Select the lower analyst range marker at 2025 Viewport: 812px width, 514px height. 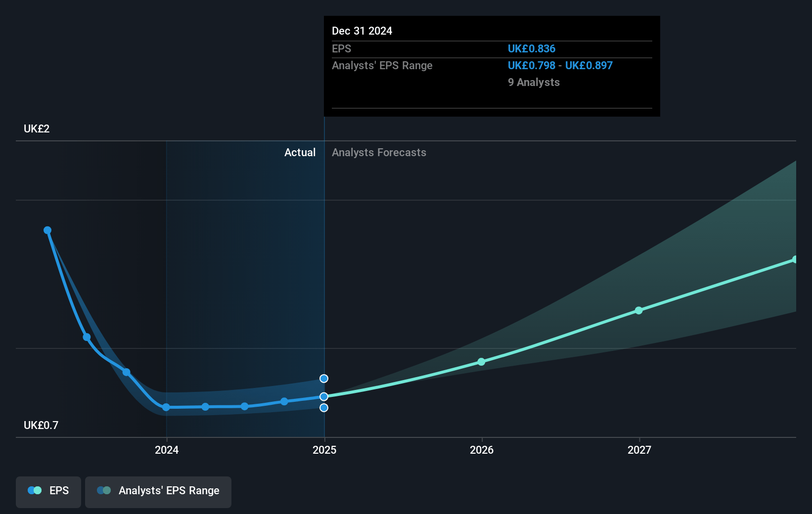[324, 408]
